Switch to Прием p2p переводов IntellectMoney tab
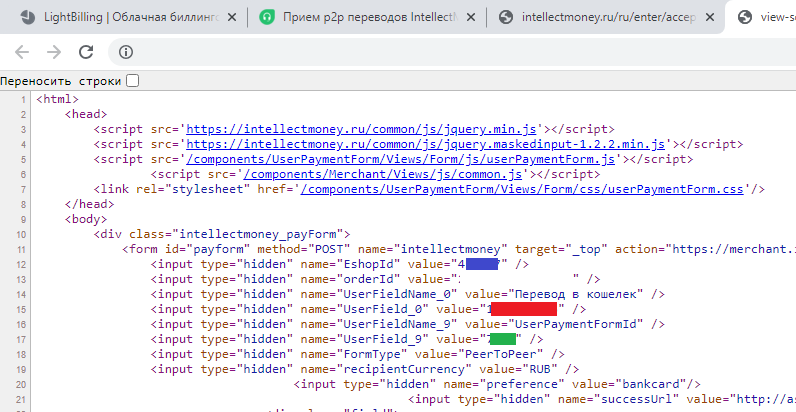 [367, 17]
